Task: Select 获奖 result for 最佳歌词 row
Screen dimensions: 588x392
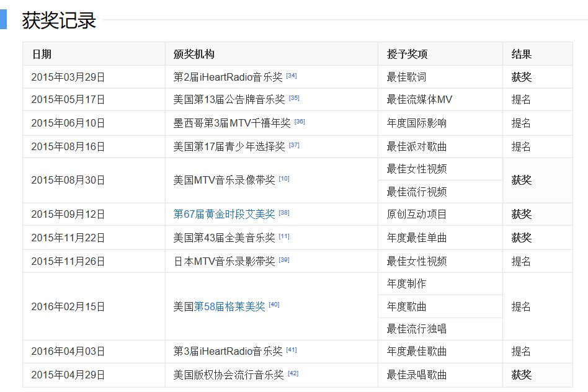Action: (521, 78)
